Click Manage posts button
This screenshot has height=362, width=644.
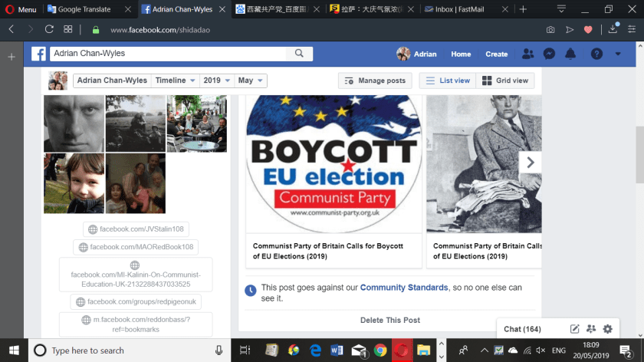(375, 81)
